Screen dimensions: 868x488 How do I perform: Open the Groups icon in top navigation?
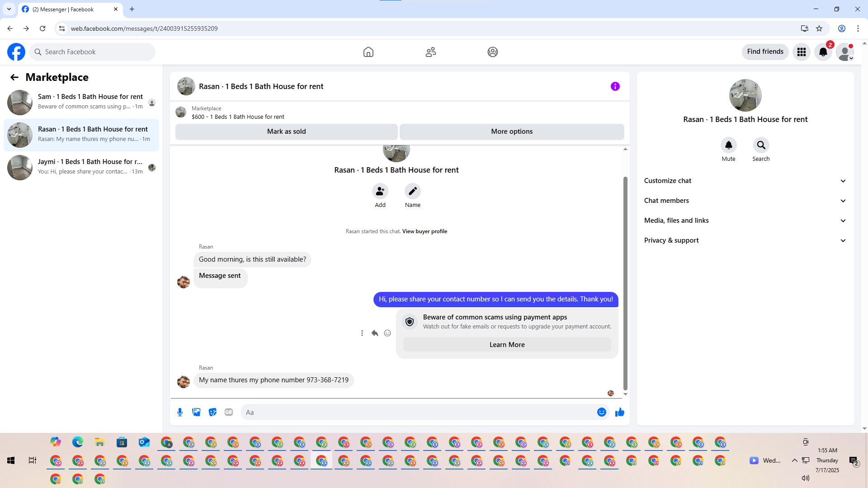click(493, 52)
